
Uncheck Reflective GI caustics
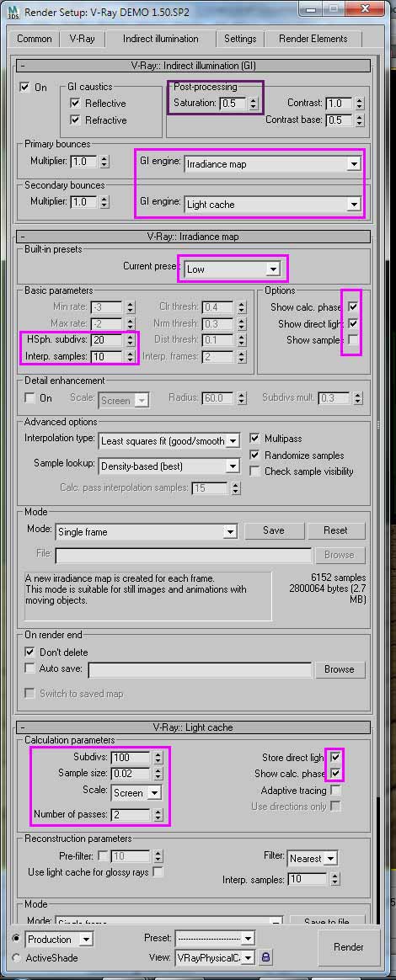(76, 103)
